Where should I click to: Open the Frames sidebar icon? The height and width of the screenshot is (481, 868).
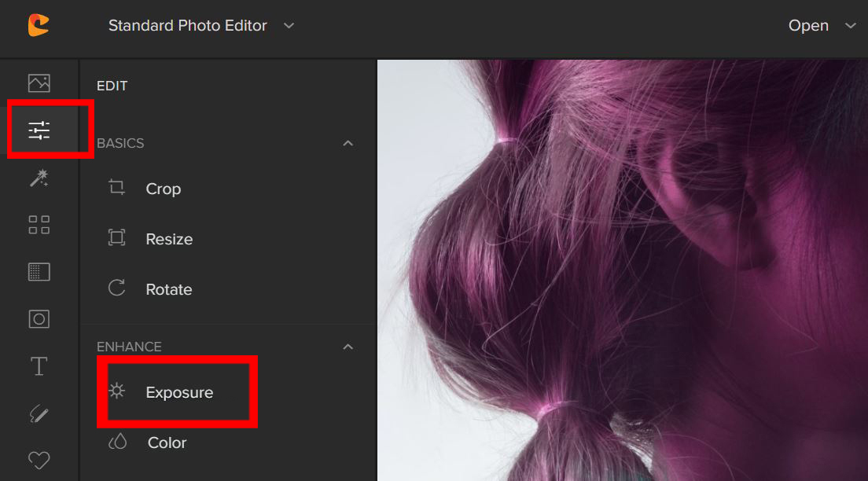[x=39, y=319]
